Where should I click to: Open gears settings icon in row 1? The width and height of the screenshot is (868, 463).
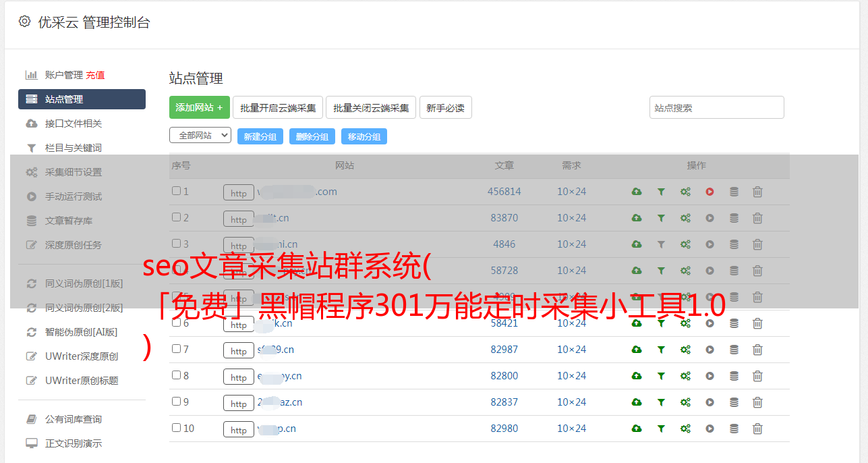(685, 192)
